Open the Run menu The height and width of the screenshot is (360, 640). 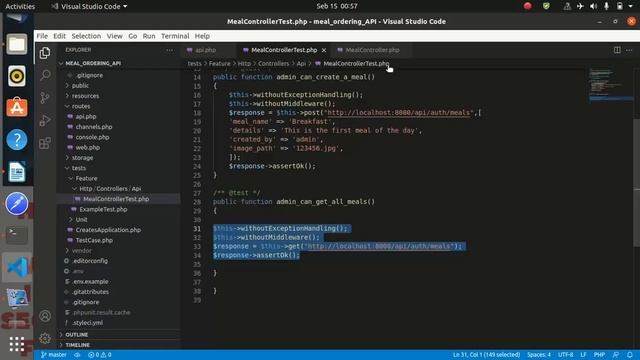[149, 36]
